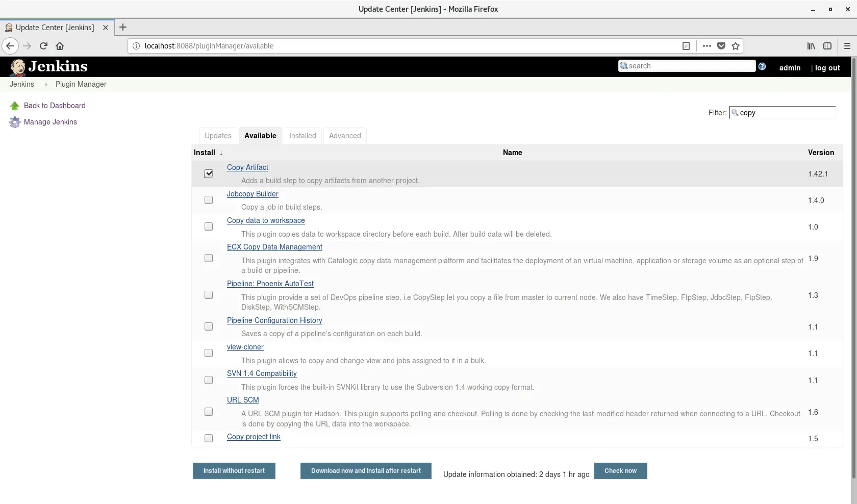Click the Manage Jenkins gear icon
The image size is (857, 504).
coord(14,122)
